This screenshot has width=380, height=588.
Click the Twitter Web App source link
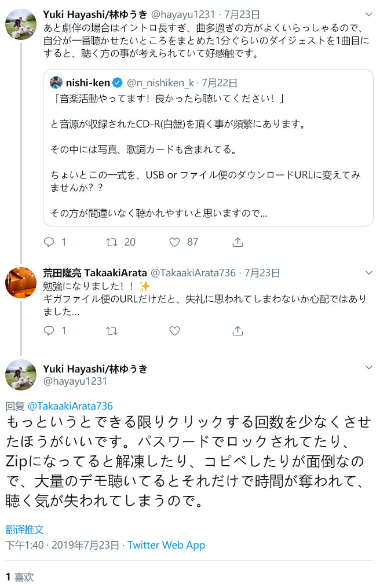166,545
